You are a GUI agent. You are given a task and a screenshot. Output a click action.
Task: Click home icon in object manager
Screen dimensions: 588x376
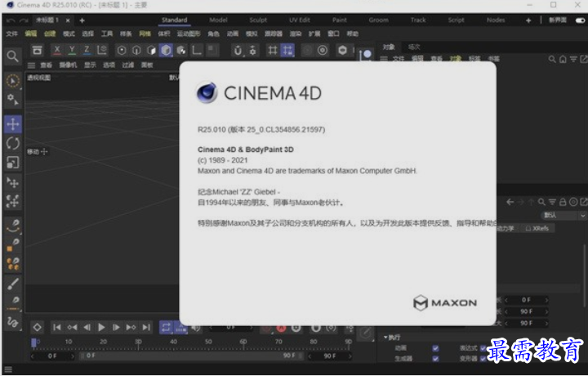563,59
